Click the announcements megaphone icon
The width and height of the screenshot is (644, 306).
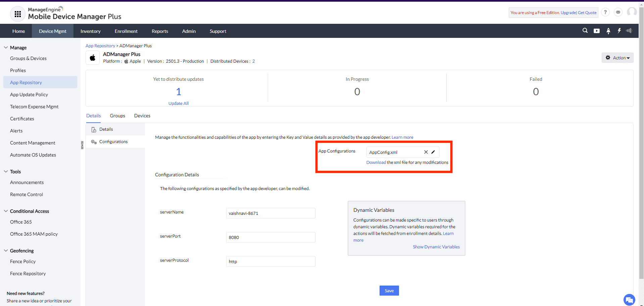click(630, 30)
